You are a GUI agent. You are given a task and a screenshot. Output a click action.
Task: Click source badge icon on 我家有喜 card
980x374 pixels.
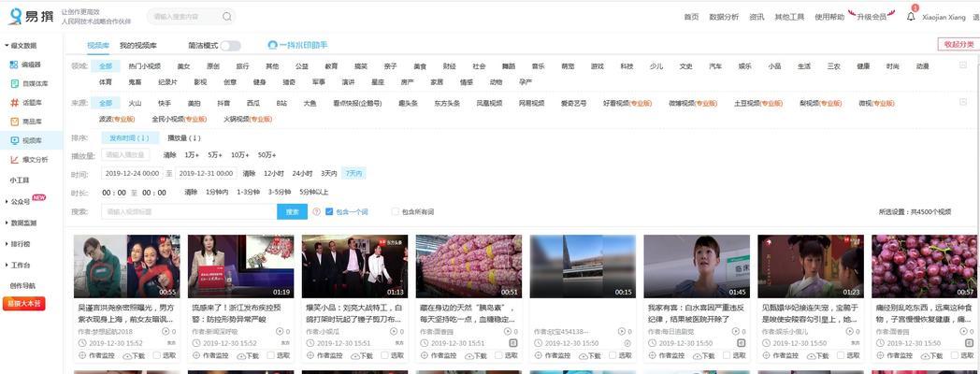click(742, 343)
